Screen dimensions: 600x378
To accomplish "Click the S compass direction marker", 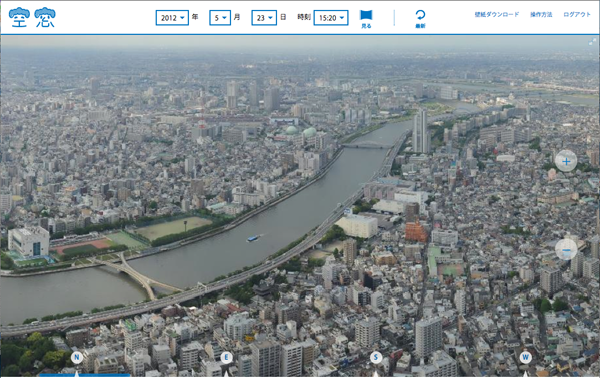I will 376,358.
